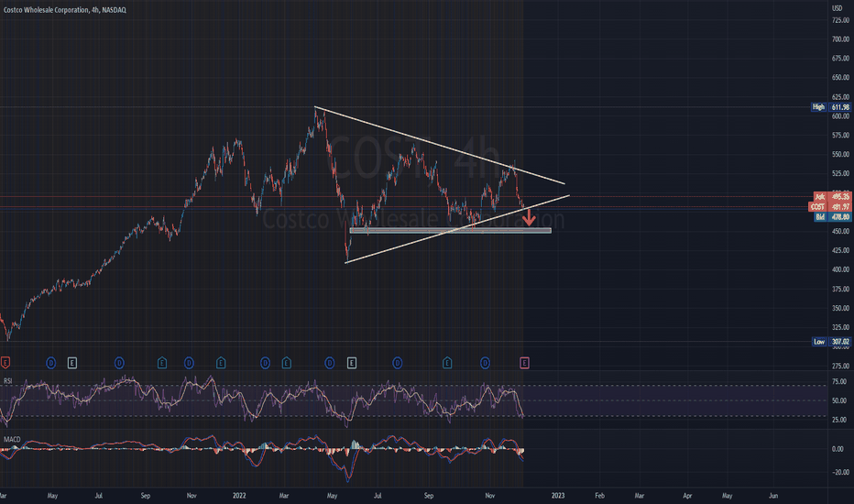Open the USD currency selector
This screenshot has width=854, height=504.
[x=838, y=8]
